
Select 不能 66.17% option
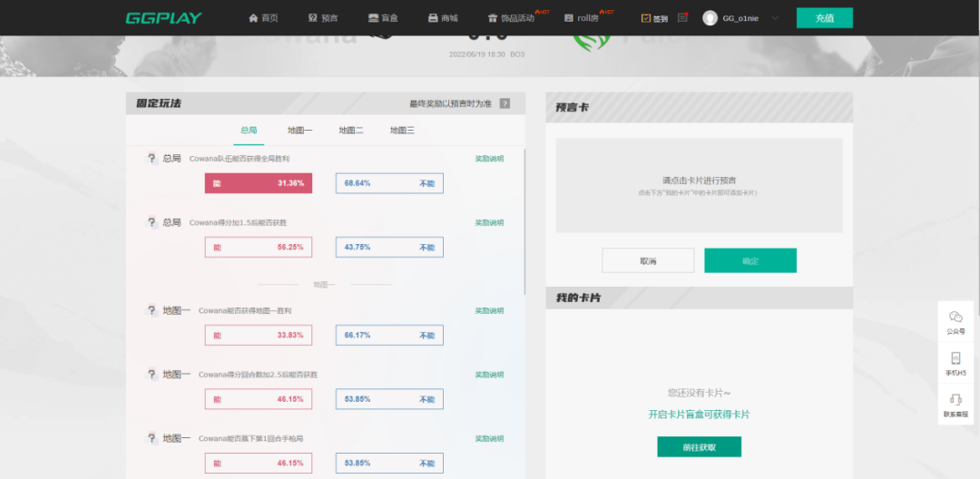click(389, 336)
